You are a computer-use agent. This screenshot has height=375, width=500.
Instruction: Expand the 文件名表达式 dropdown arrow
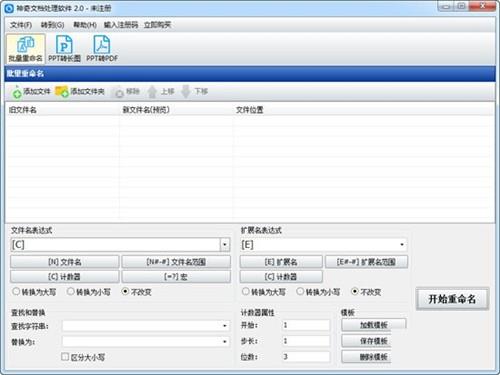pyautogui.click(x=225, y=245)
